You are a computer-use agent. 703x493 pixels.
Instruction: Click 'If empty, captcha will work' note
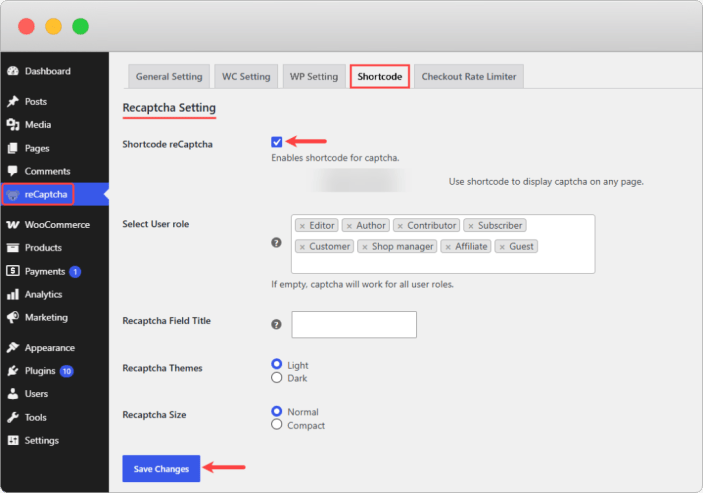tap(362, 285)
